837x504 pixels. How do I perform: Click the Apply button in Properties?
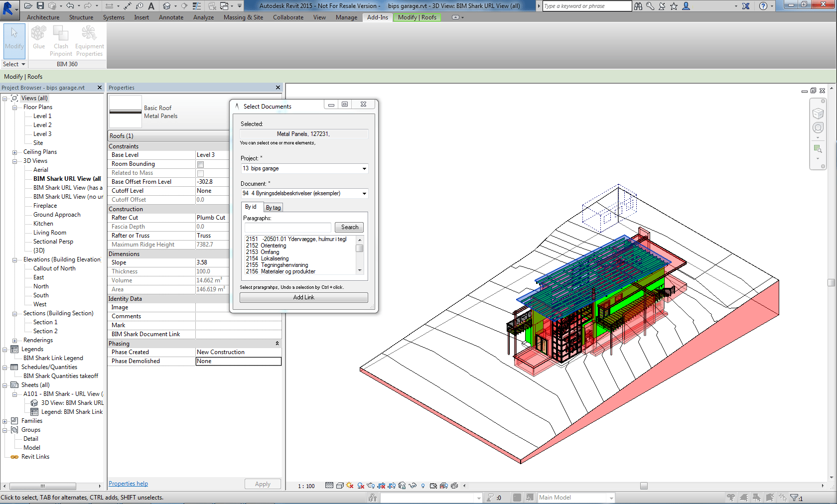tap(263, 484)
